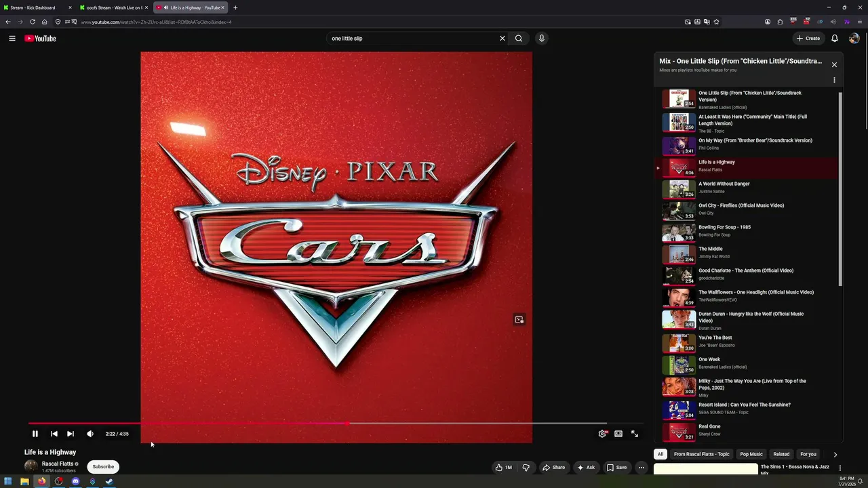
Task: Open the browser application menu
Action: [860, 22]
